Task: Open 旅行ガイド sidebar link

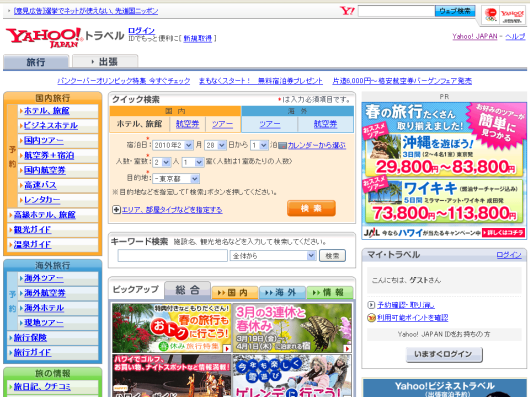Action: pos(32,353)
